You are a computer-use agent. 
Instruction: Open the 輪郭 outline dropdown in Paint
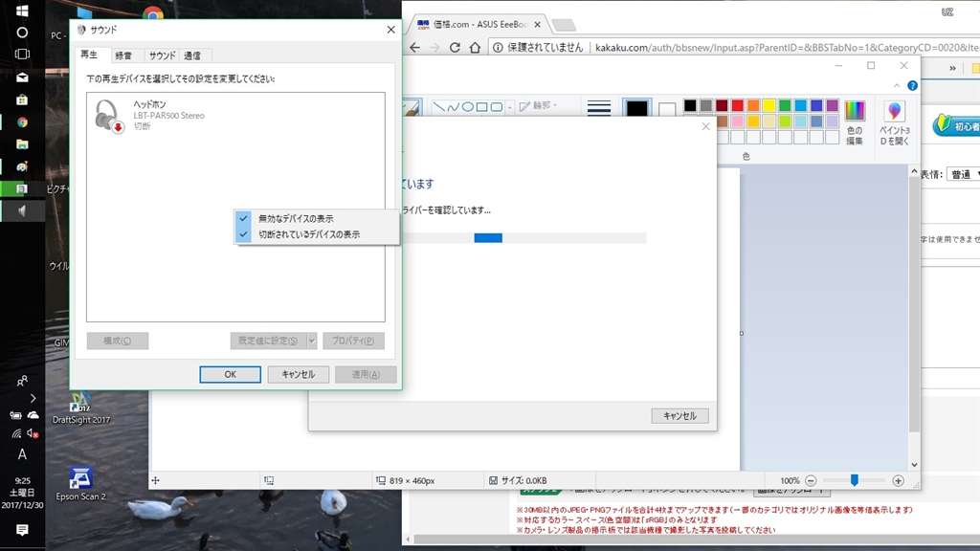pyautogui.click(x=538, y=105)
